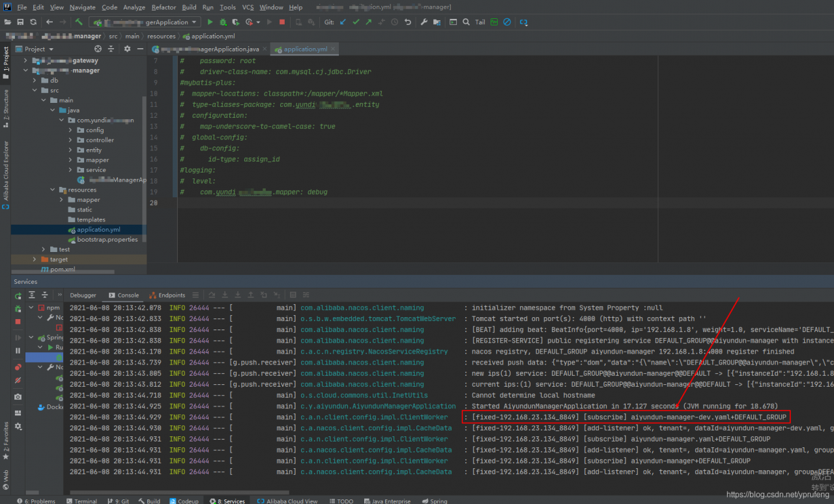Open the 6: Problems tool window

(x=35, y=501)
